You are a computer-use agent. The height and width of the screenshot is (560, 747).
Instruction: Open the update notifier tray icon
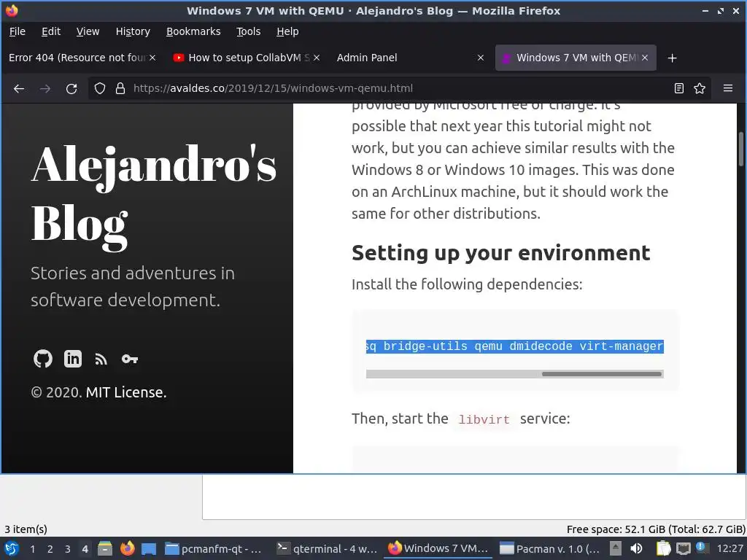click(701, 548)
